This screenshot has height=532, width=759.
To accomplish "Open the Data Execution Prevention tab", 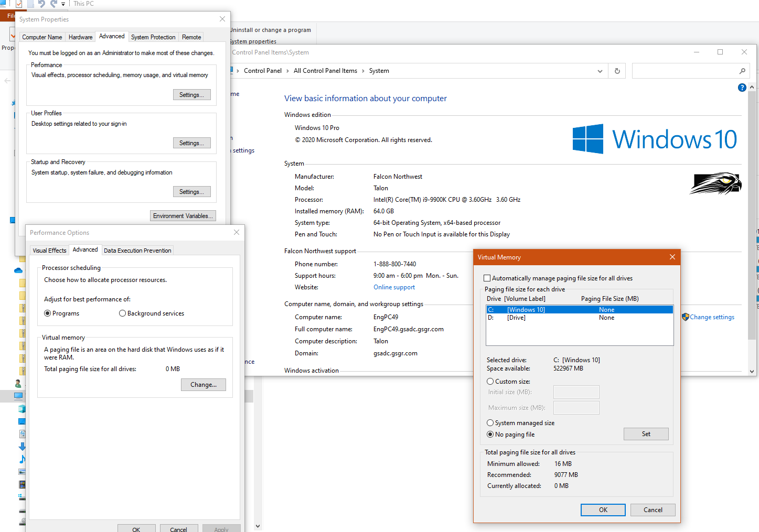I will point(137,251).
